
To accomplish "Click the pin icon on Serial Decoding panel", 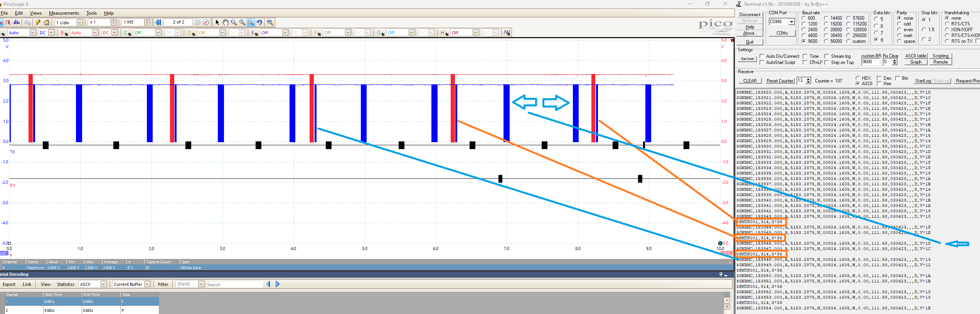I will 721,274.
